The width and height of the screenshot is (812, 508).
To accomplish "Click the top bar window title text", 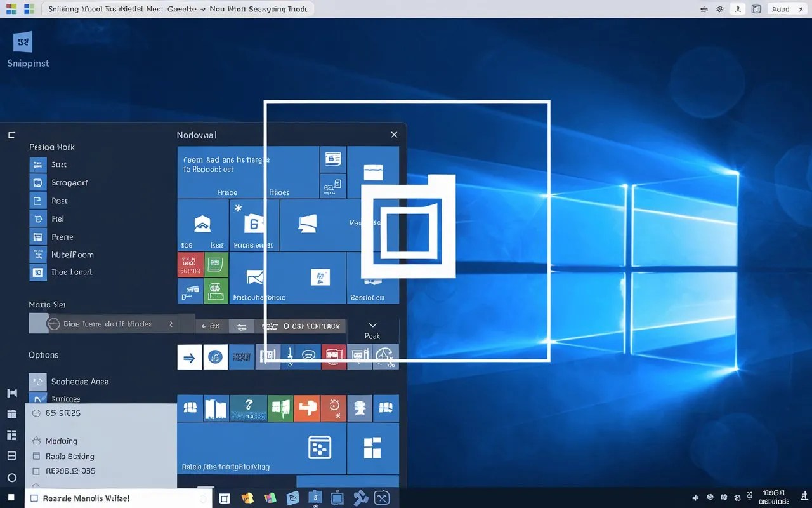I will pyautogui.click(x=178, y=9).
